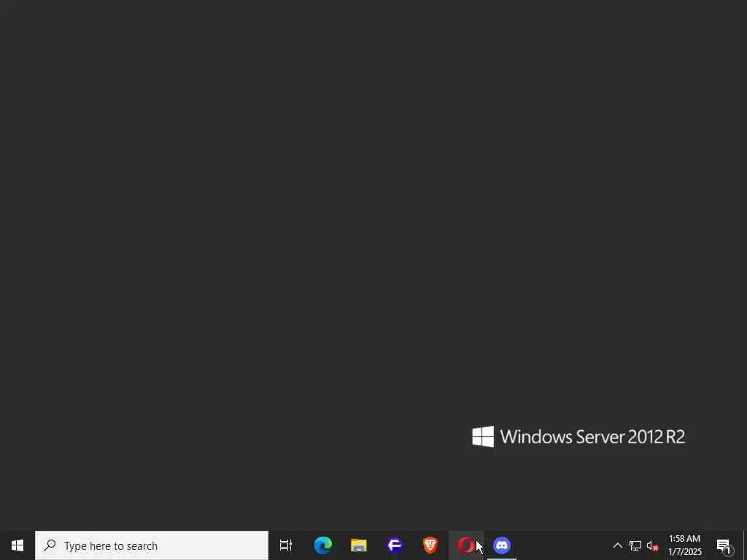Launch Microsoft Edge from the taskbar
The height and width of the screenshot is (560, 747).
(x=323, y=545)
